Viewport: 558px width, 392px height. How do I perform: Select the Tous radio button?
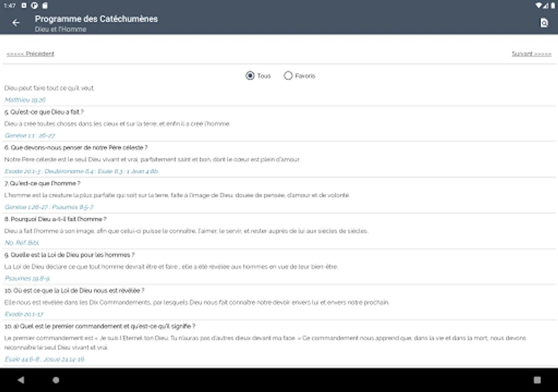pyautogui.click(x=250, y=76)
